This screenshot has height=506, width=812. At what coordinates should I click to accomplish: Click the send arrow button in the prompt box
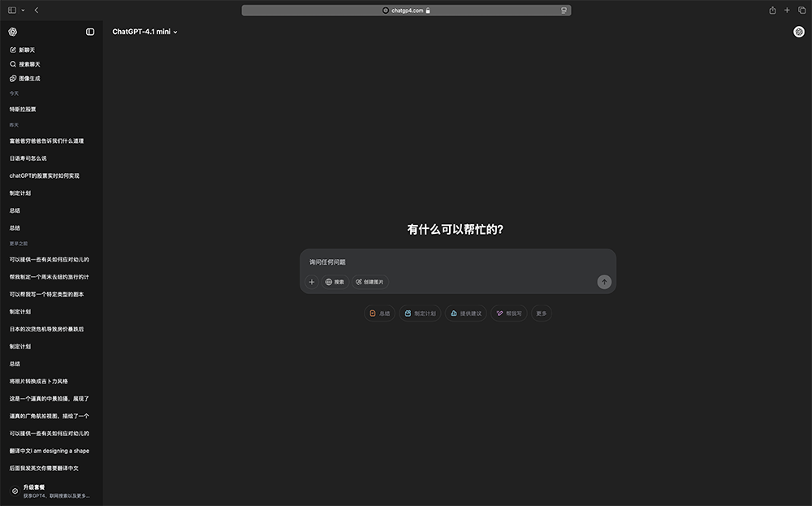coord(604,282)
